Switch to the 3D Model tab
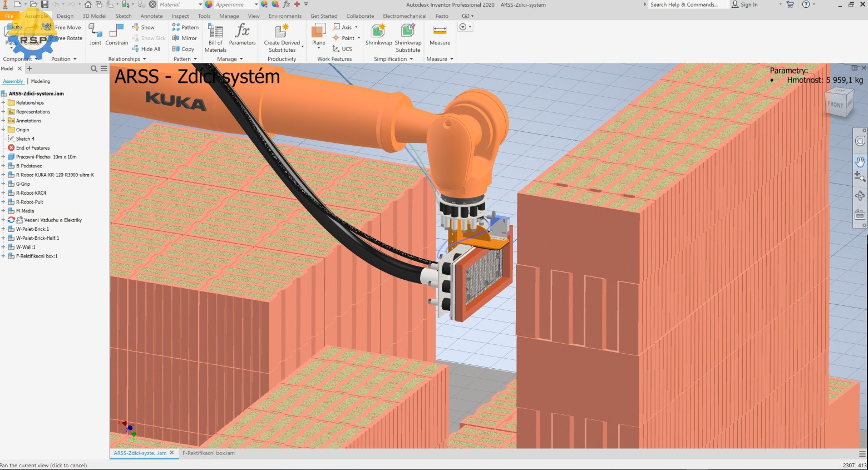Viewport: 868px width, 470px height. (95, 16)
